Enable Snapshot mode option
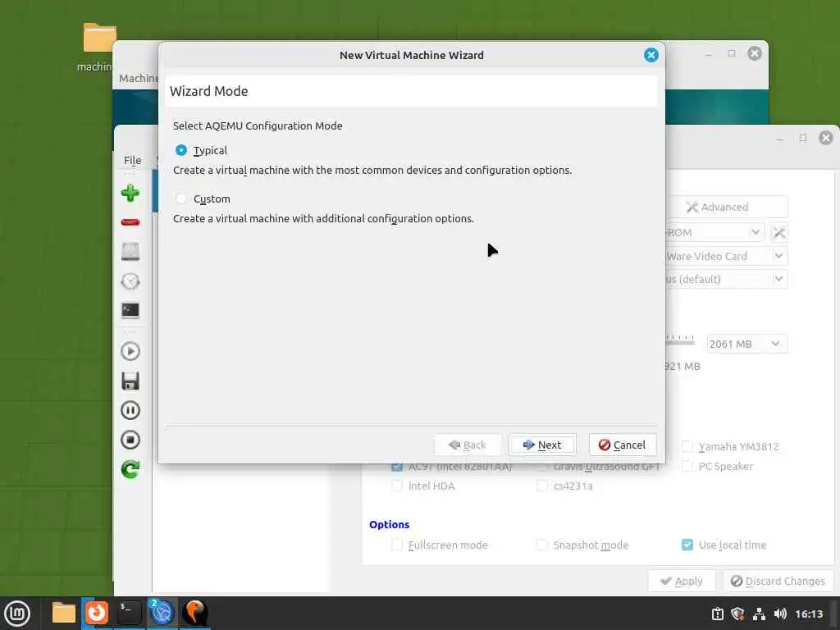 [x=541, y=545]
